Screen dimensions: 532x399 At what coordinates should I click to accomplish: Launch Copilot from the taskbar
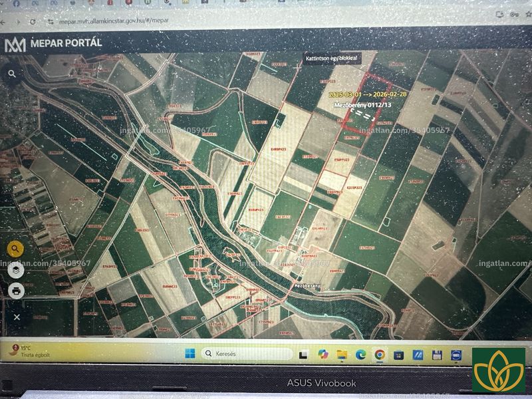coord(323,354)
